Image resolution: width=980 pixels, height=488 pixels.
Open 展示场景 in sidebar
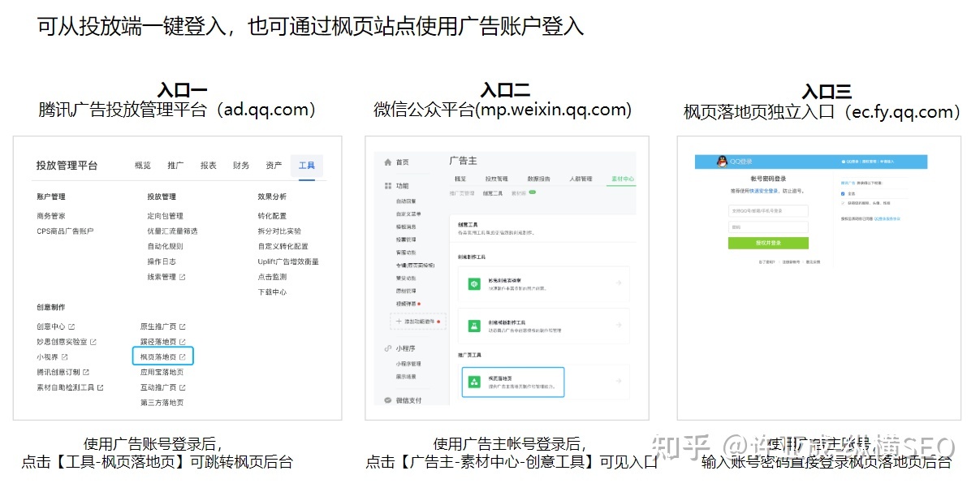(406, 377)
